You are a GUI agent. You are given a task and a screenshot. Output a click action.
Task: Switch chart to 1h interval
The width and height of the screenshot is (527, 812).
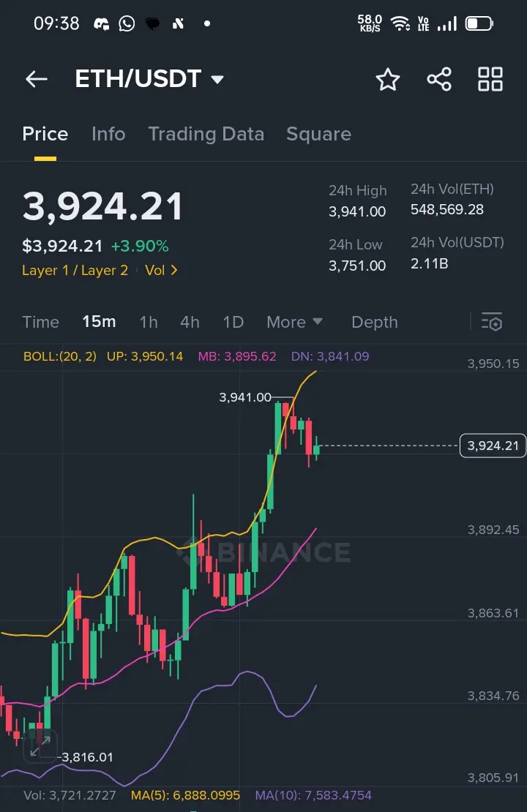(149, 322)
